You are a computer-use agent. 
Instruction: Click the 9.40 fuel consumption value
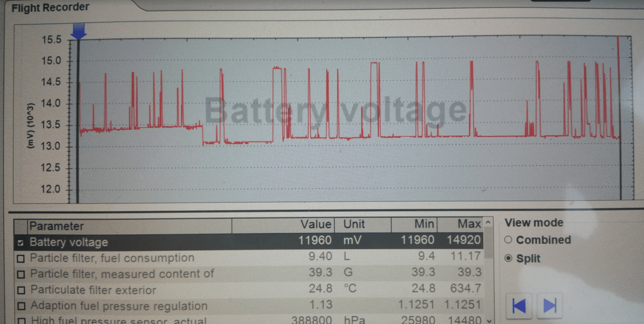[320, 256]
